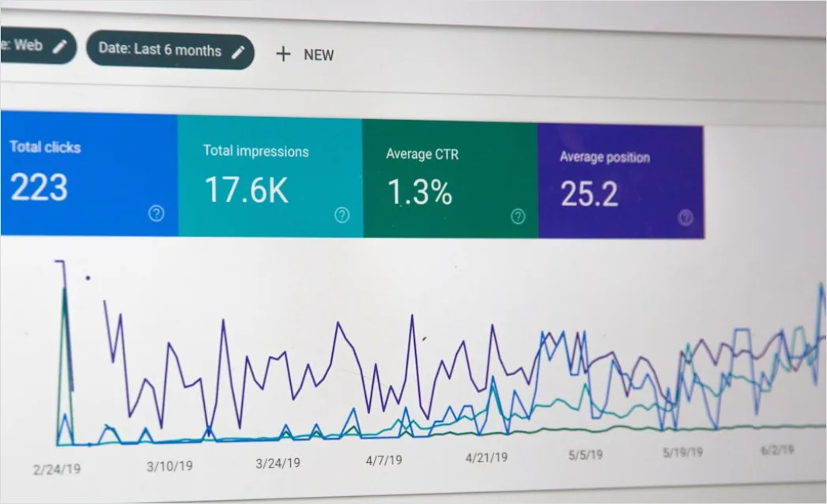The height and width of the screenshot is (504, 827).
Task: Click the 223 total clicks value
Action: (x=39, y=187)
